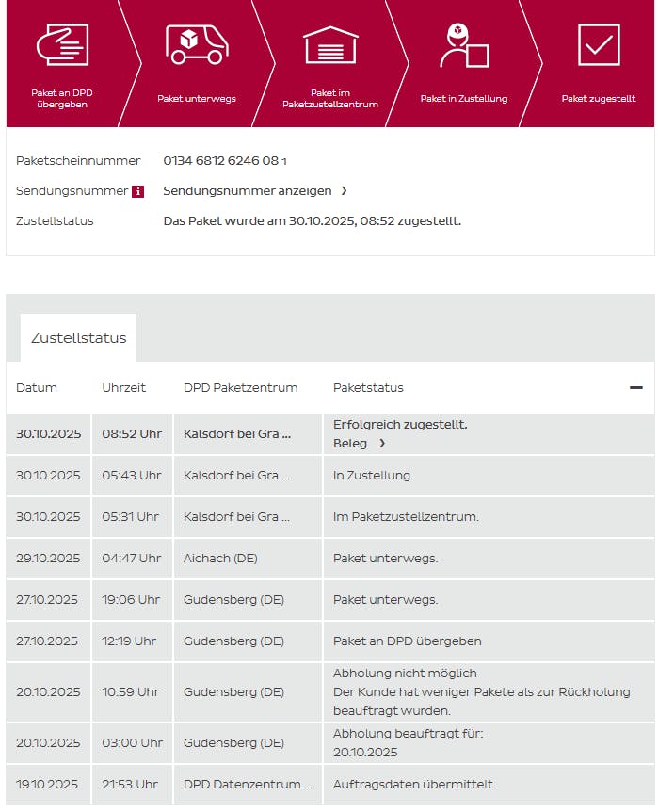The width and height of the screenshot is (658, 812).
Task: Click the parcel depot garage icon
Action: [330, 44]
